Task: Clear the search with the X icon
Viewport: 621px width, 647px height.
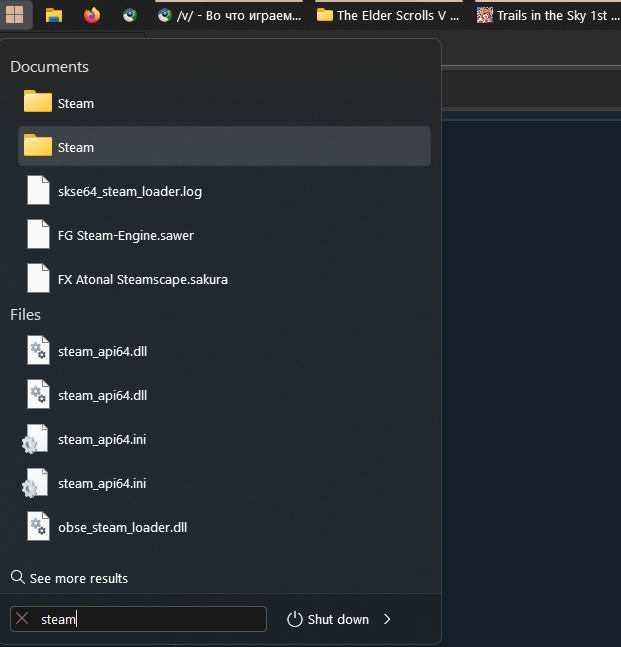Action: (22, 619)
